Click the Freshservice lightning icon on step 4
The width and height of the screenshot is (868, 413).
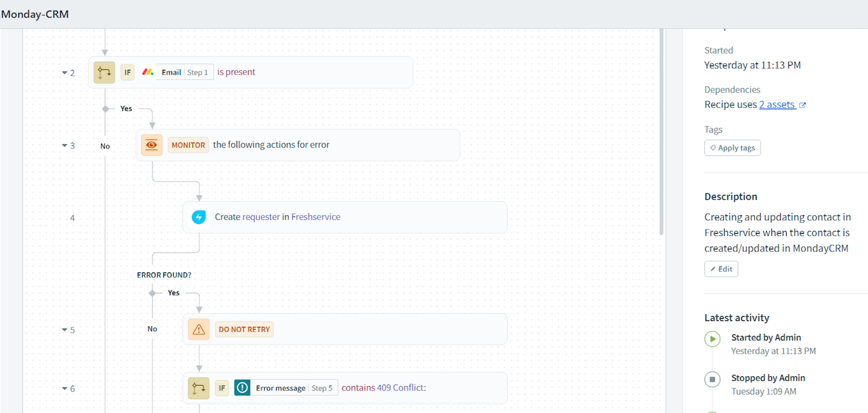199,217
